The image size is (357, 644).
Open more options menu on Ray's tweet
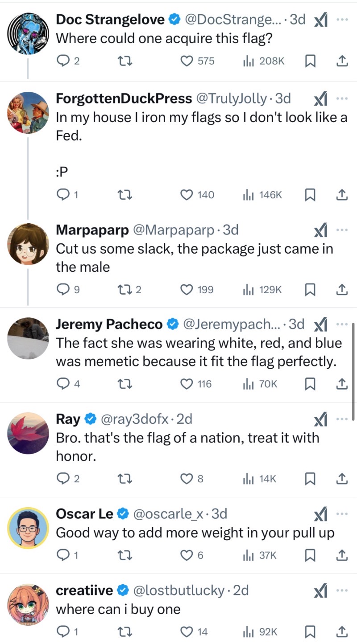pos(342,419)
